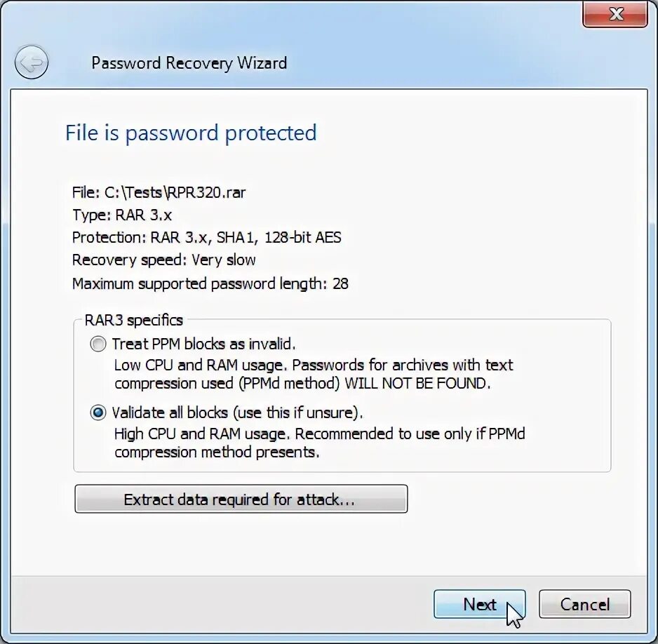Select the 'Treat PPM blocks as invalid' radio button
The width and height of the screenshot is (658, 644).
(x=99, y=344)
